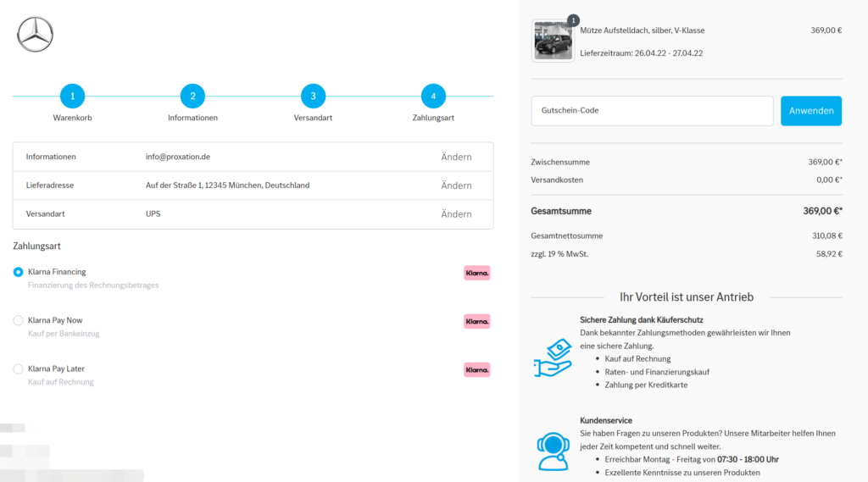Image resolution: width=868 pixels, height=482 pixels.
Task: Click the email 'info@proxation.de'
Action: [x=178, y=157]
